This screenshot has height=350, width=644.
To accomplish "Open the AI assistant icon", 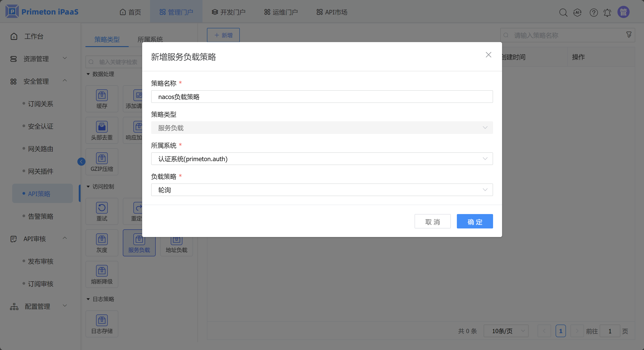I will tap(577, 12).
